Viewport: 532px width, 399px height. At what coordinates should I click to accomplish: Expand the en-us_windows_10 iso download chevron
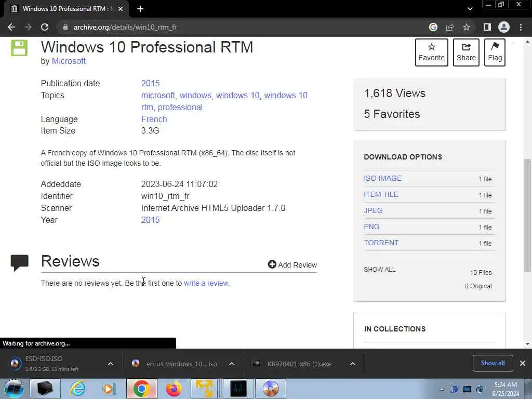(232, 364)
